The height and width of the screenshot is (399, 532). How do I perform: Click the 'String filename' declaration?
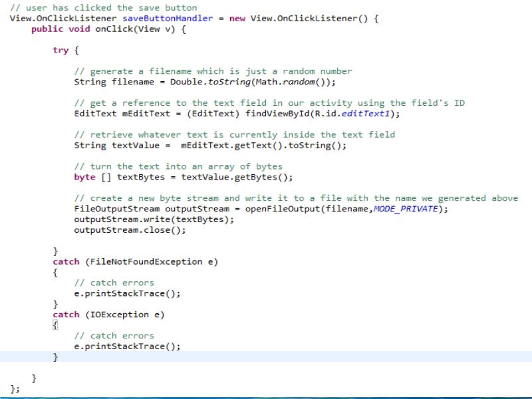point(114,82)
